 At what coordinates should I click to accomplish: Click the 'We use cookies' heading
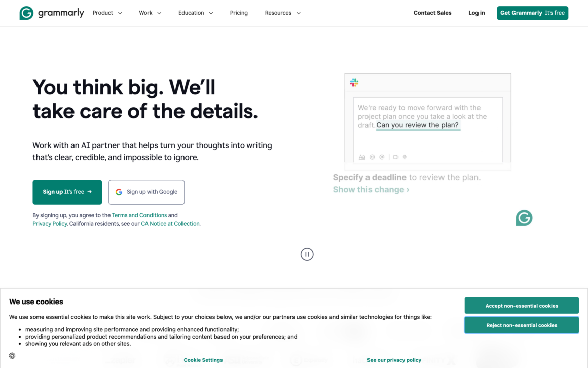(36, 302)
